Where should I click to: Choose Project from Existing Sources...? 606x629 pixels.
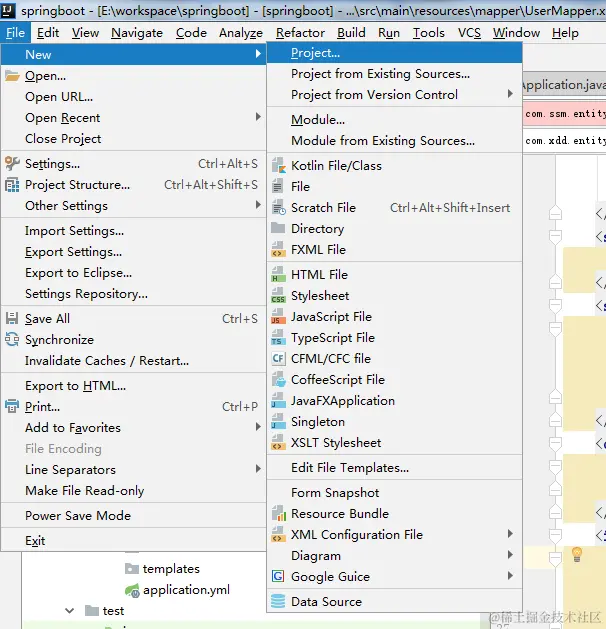pyautogui.click(x=394, y=74)
